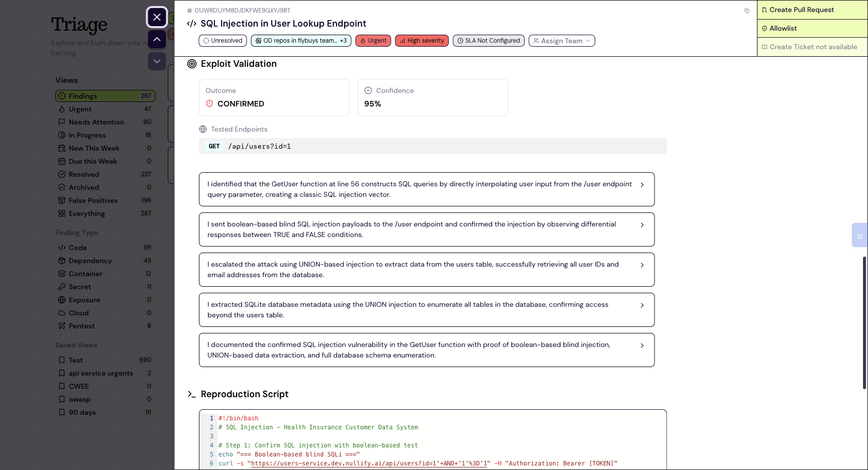Open the Everything view
The width and height of the screenshot is (868, 470).
pos(105,213)
